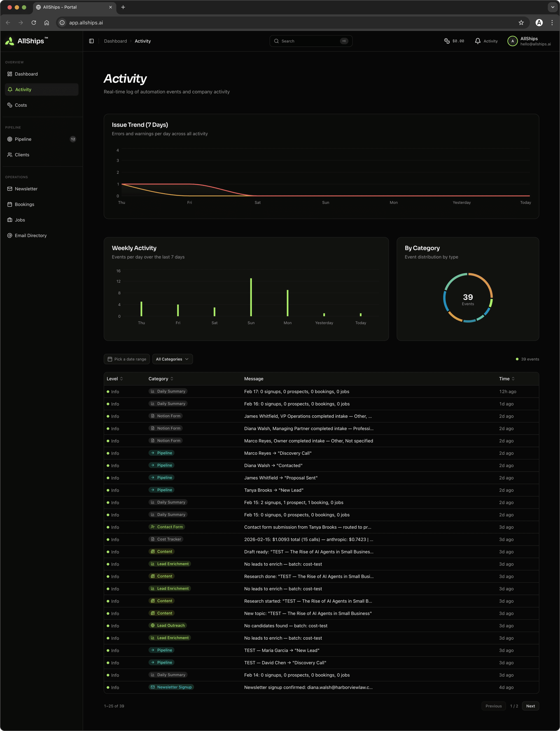Click the costs coin icon showing $0.00

pos(447,41)
